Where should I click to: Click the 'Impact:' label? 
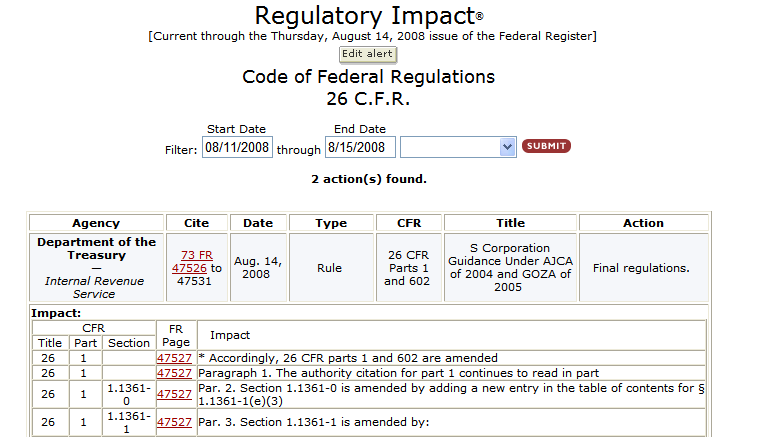(x=56, y=313)
